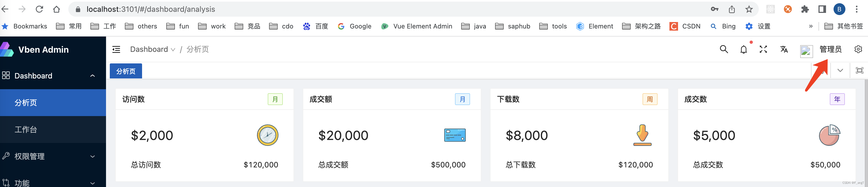Reload the page with the refresh icon
Image resolution: width=868 pixels, height=187 pixels.
40,9
